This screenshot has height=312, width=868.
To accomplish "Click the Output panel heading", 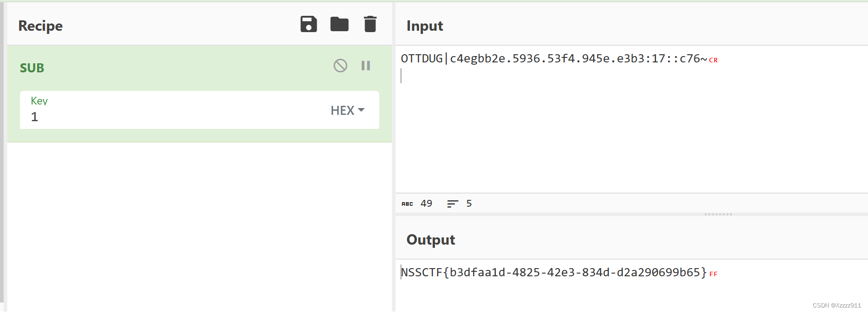I will pyautogui.click(x=430, y=240).
